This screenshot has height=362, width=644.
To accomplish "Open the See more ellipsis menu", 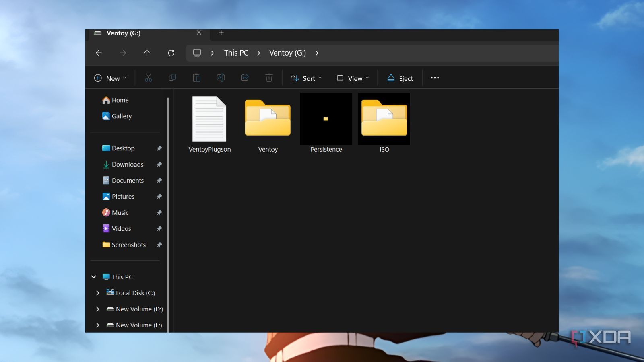I will click(x=435, y=78).
